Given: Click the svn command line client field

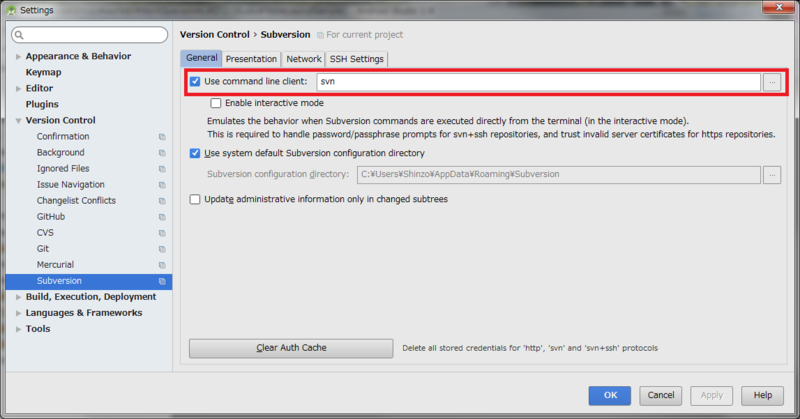Looking at the screenshot, I should pyautogui.click(x=538, y=82).
